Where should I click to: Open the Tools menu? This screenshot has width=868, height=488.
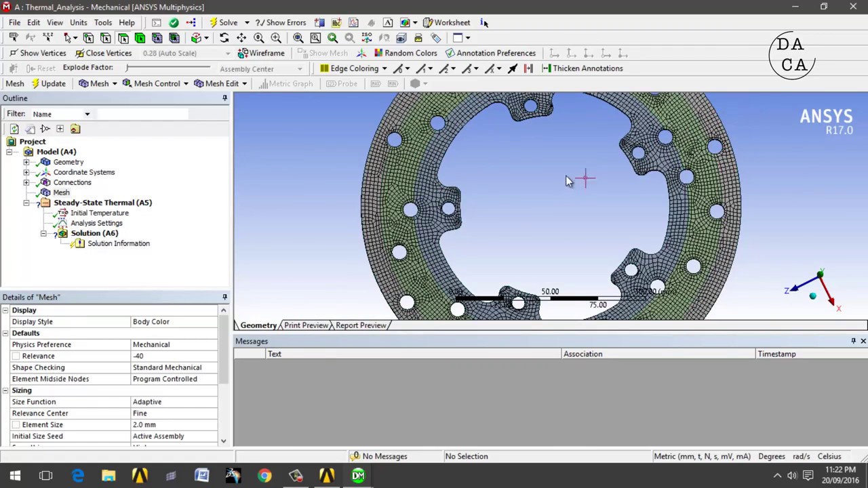pos(103,22)
